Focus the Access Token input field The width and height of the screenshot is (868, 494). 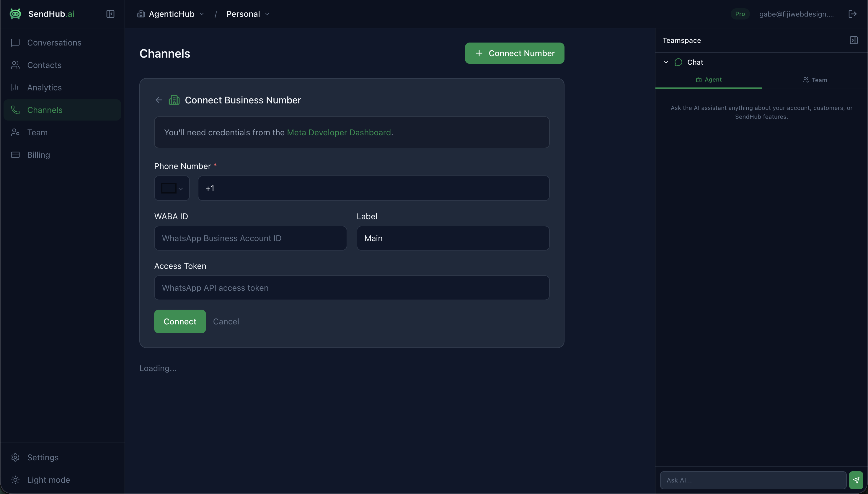(x=352, y=288)
